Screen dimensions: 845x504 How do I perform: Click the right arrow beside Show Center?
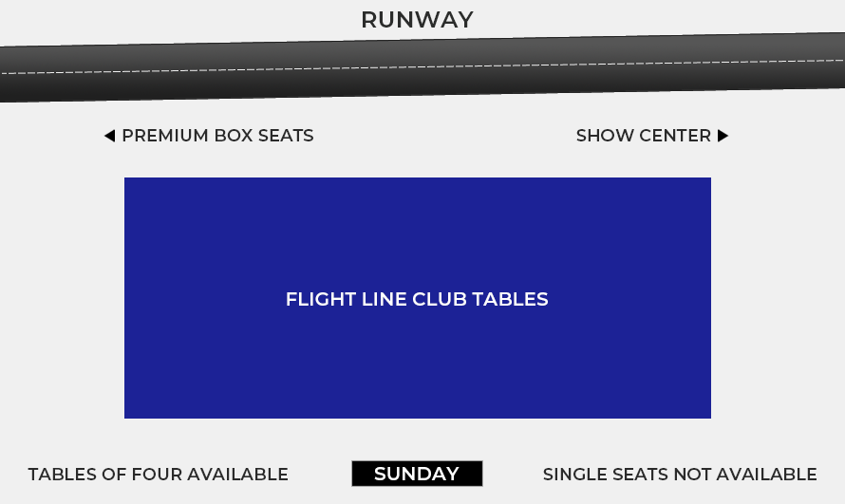[x=723, y=136]
